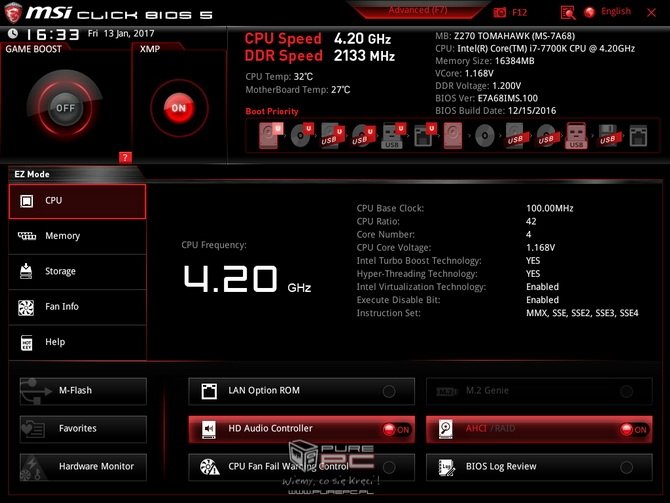This screenshot has width=670, height=503.
Task: Open the red question mark help icon
Action: pyautogui.click(x=125, y=157)
